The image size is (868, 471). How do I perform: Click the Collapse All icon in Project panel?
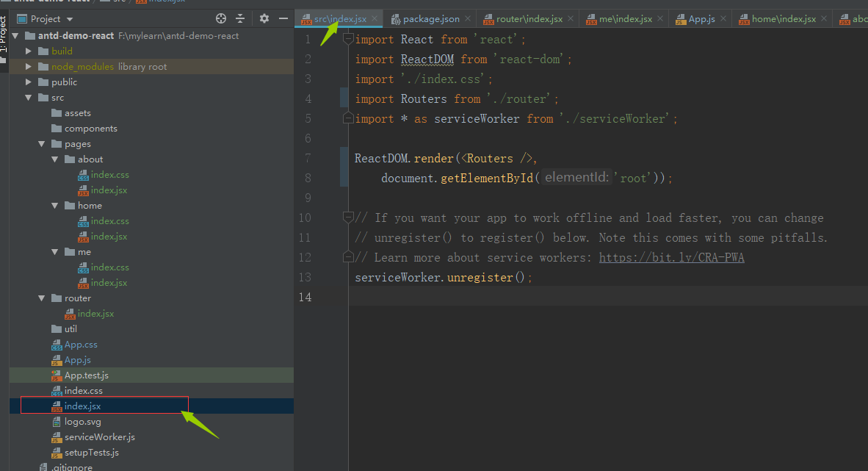(240, 19)
